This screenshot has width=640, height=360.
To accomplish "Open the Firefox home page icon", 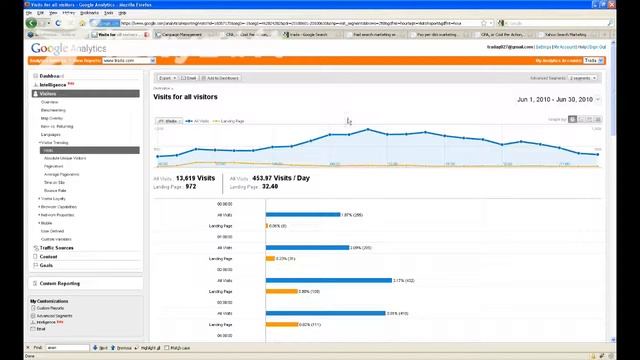I will click(x=82, y=23).
